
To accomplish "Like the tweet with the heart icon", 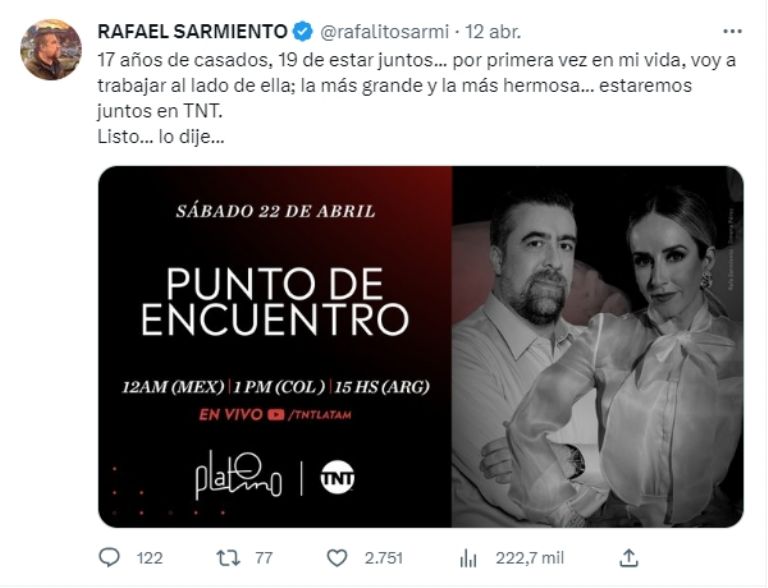I will [337, 558].
